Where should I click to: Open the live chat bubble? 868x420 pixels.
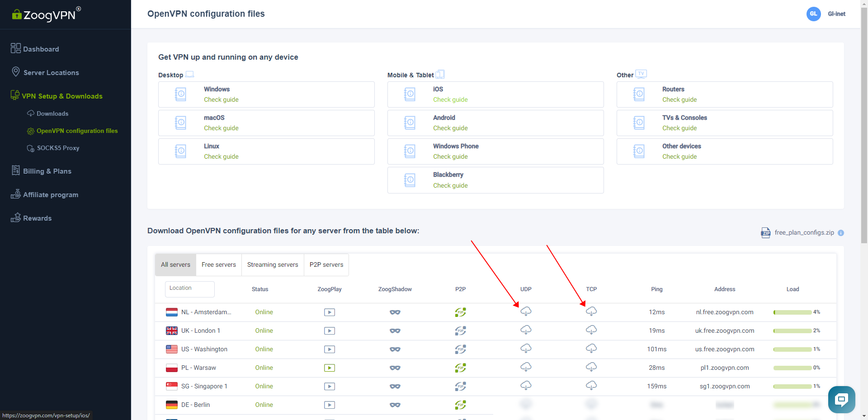click(841, 399)
